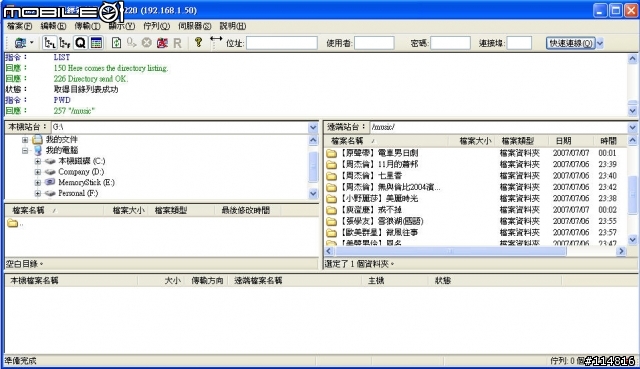Click the 位址 address input field
This screenshot has height=369, width=640.
click(x=282, y=43)
